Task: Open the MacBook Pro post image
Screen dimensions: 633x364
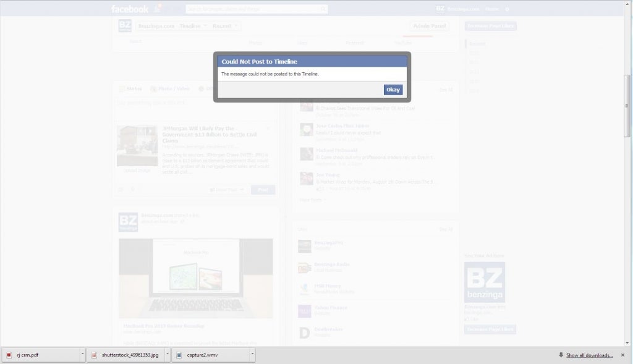Action: tap(196, 279)
